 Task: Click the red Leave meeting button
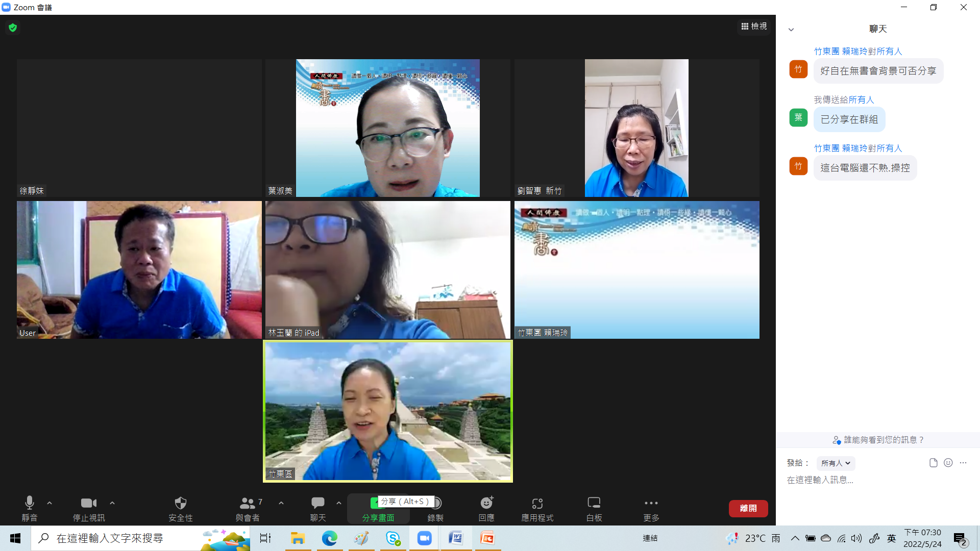tap(748, 508)
